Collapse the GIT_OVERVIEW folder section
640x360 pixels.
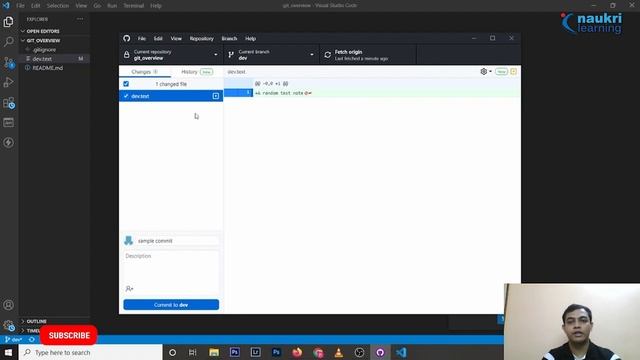43,40
